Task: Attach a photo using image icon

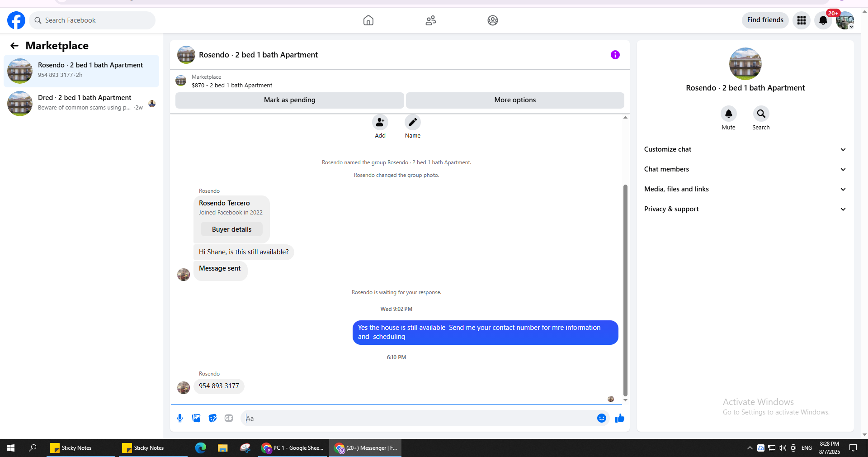Action: pyautogui.click(x=196, y=418)
